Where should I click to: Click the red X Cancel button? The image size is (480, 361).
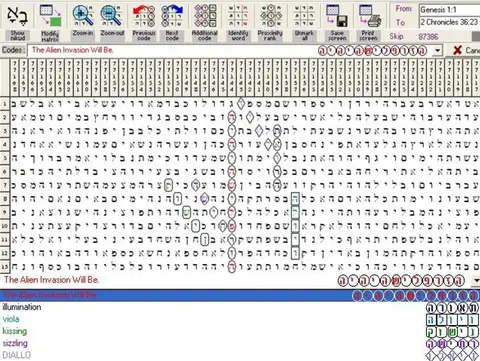click(466, 50)
